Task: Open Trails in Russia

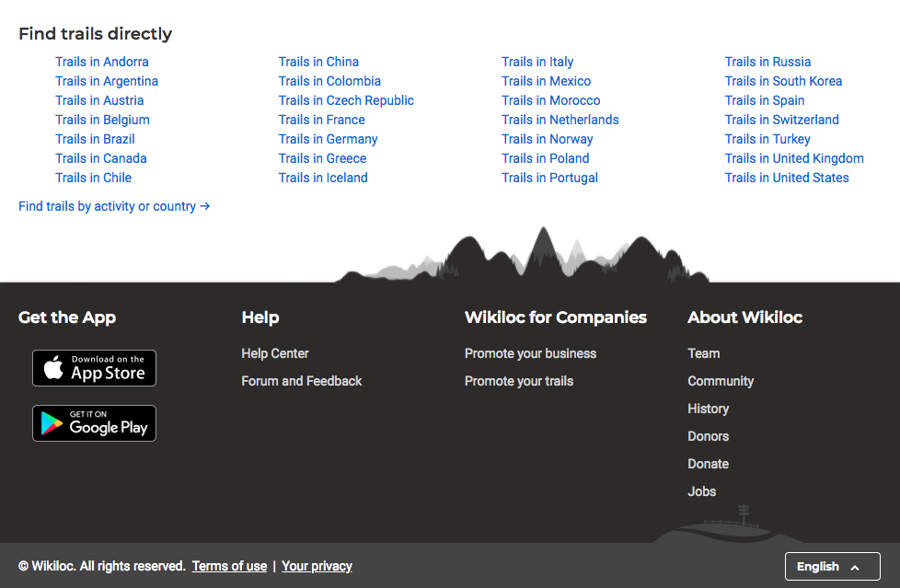Action: pyautogui.click(x=767, y=62)
